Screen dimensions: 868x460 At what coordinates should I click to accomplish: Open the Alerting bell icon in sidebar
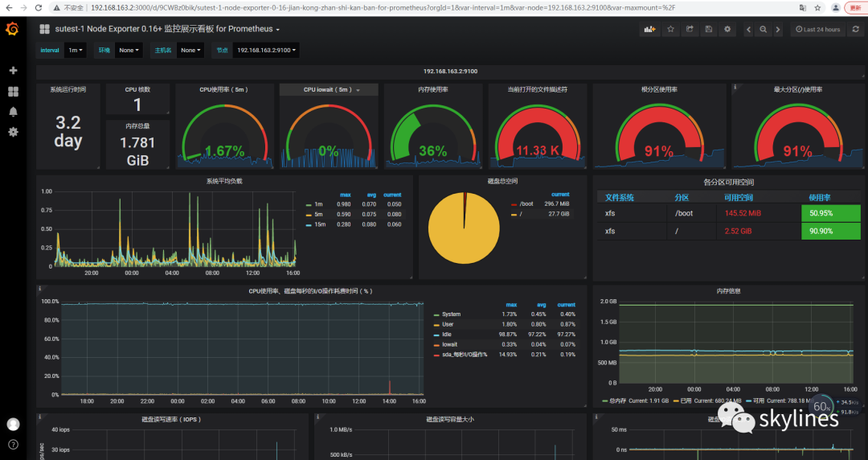click(x=13, y=111)
